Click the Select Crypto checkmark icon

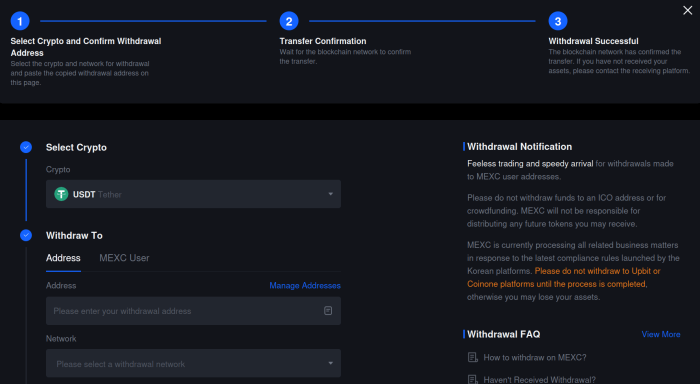[x=26, y=147]
